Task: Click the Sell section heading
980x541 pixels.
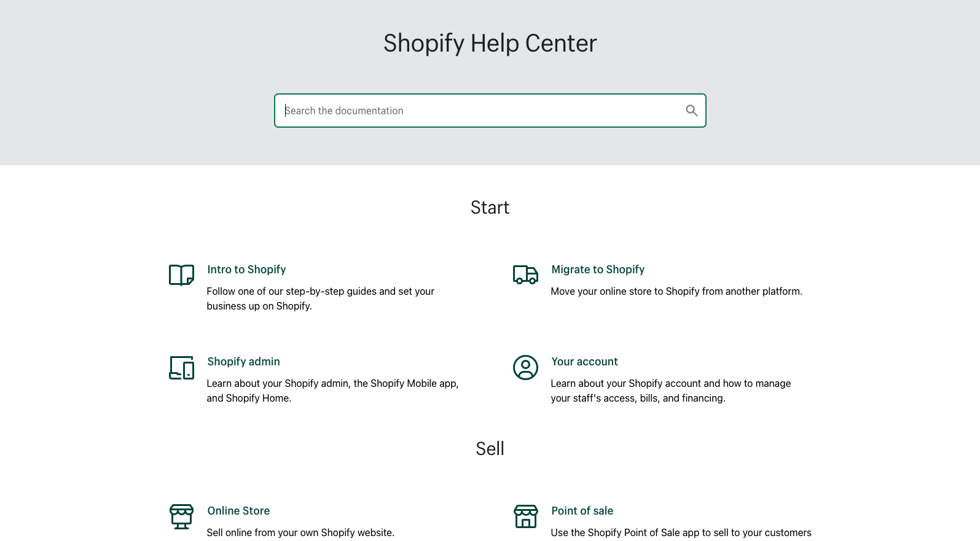Action: pos(490,449)
